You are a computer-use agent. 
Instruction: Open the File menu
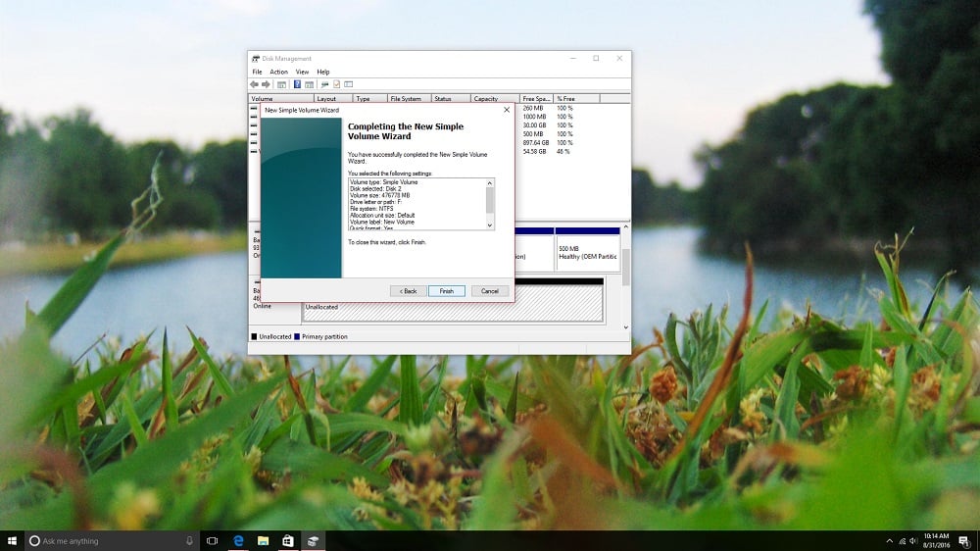(257, 72)
